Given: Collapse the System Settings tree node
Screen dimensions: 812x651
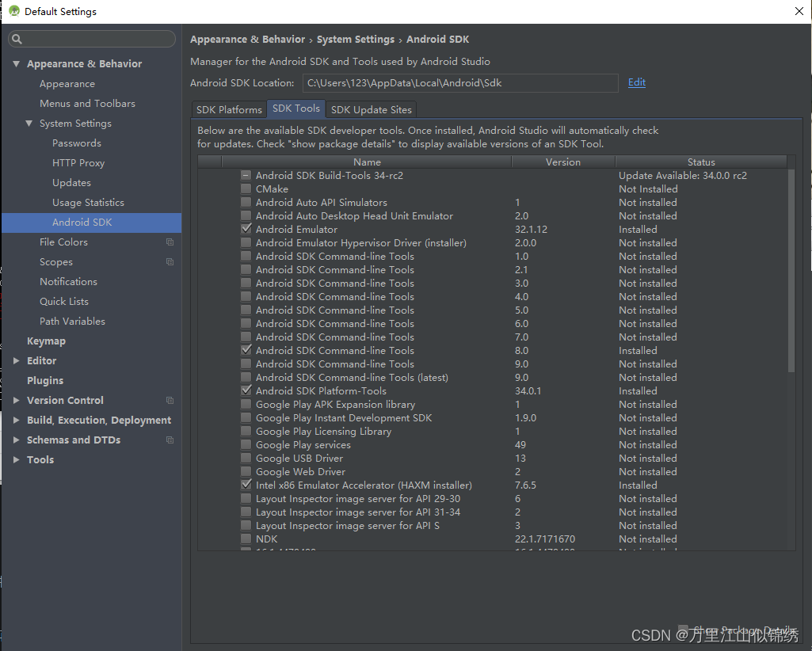Looking at the screenshot, I should [29, 124].
